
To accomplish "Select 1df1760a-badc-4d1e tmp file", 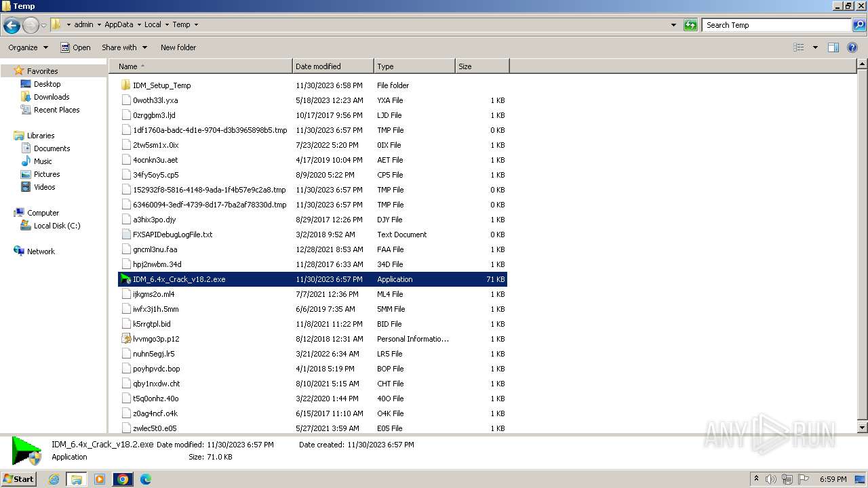I will coord(210,130).
